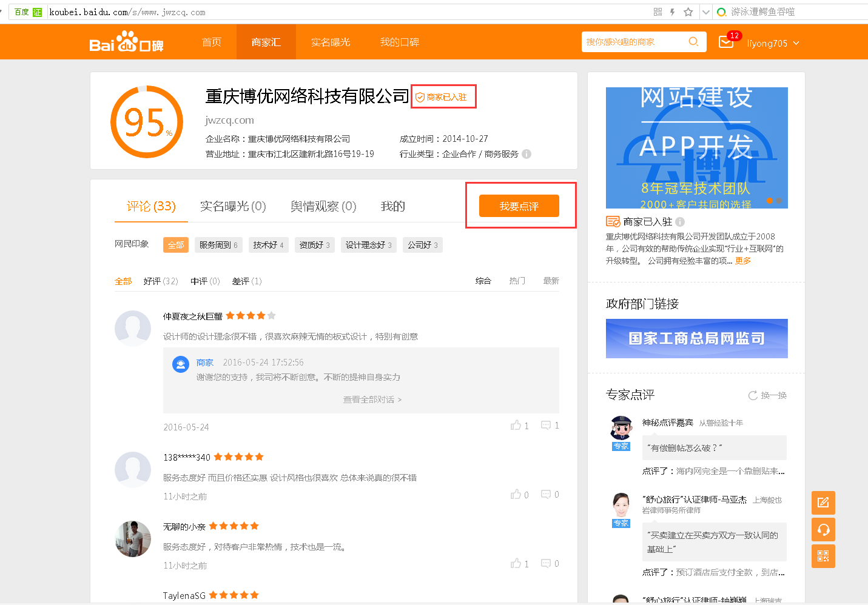Open 我的口碑 navigation item
The height and width of the screenshot is (605, 868).
click(400, 42)
